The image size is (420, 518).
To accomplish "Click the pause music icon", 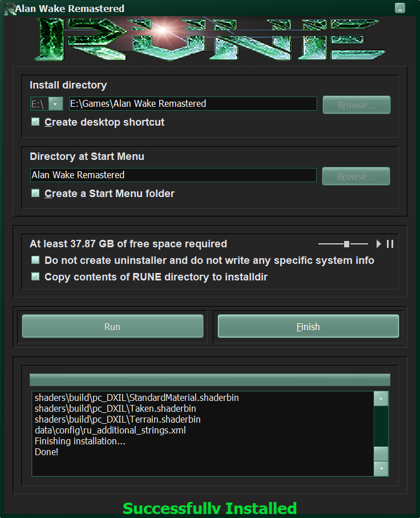I will pyautogui.click(x=390, y=244).
